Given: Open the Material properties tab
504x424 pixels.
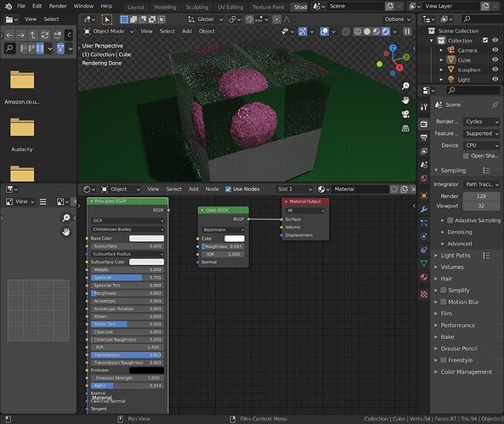Looking at the screenshot, I should coord(424,277).
